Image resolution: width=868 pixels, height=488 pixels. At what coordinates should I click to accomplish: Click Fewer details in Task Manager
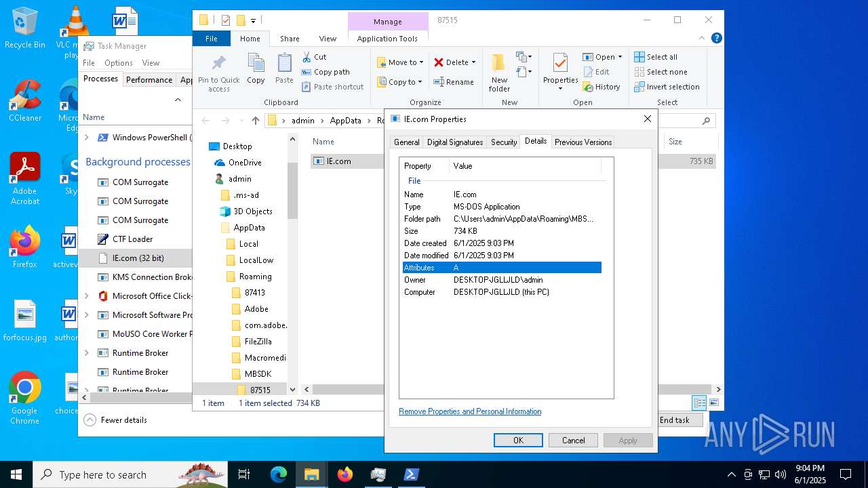coord(115,420)
